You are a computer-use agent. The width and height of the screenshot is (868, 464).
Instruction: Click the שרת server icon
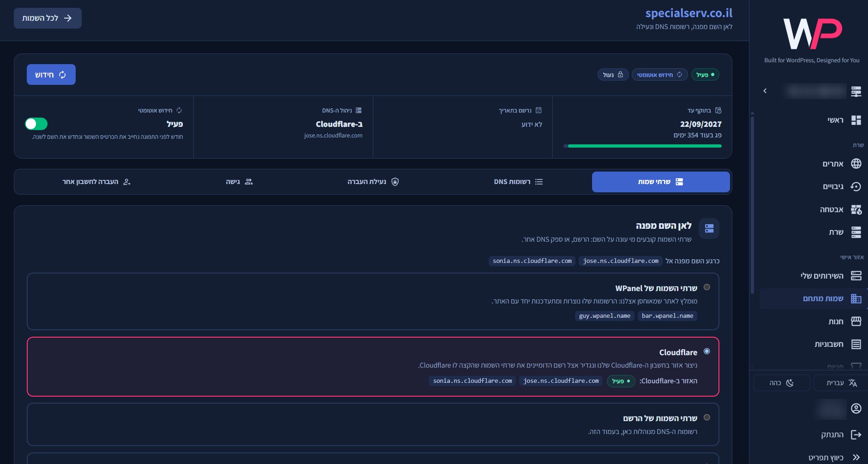click(856, 232)
